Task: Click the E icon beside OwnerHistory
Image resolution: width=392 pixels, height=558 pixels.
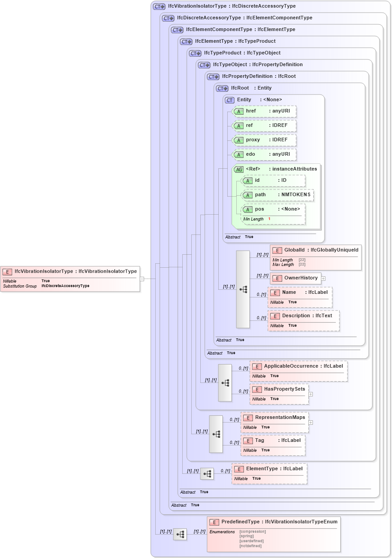Action: [277, 278]
